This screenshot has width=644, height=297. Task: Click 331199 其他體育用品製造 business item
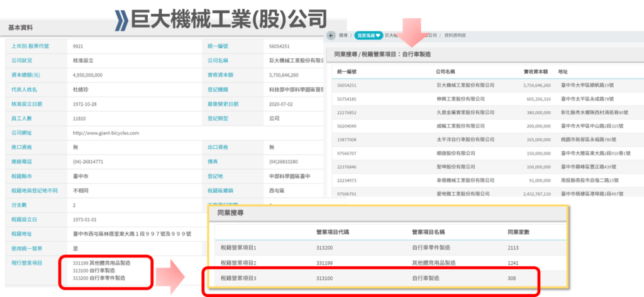pyautogui.click(x=101, y=263)
